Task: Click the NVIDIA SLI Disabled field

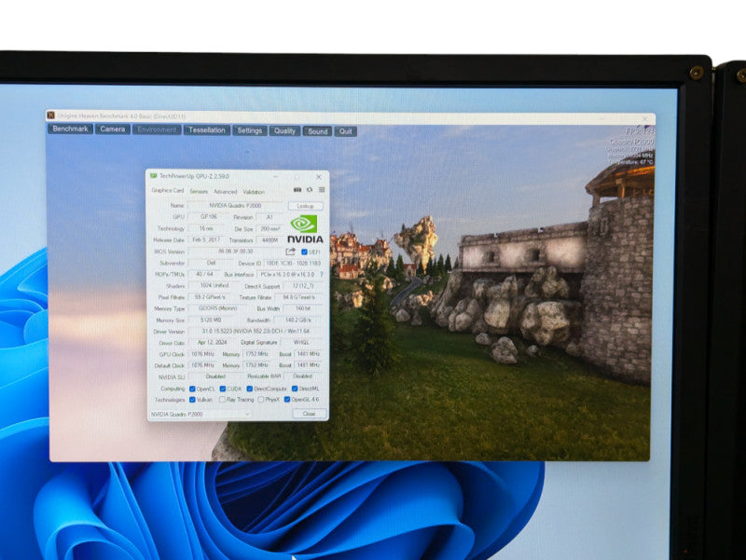Action: (x=215, y=376)
